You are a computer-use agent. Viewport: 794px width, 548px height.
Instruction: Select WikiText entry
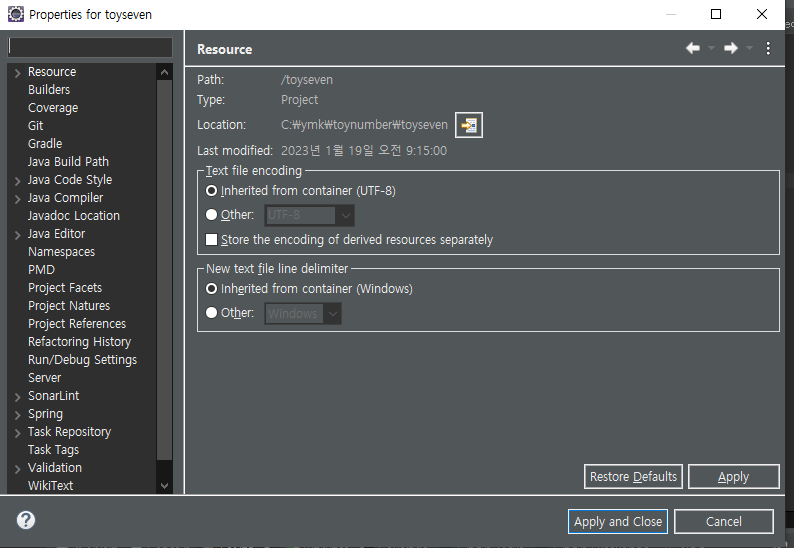(50, 486)
